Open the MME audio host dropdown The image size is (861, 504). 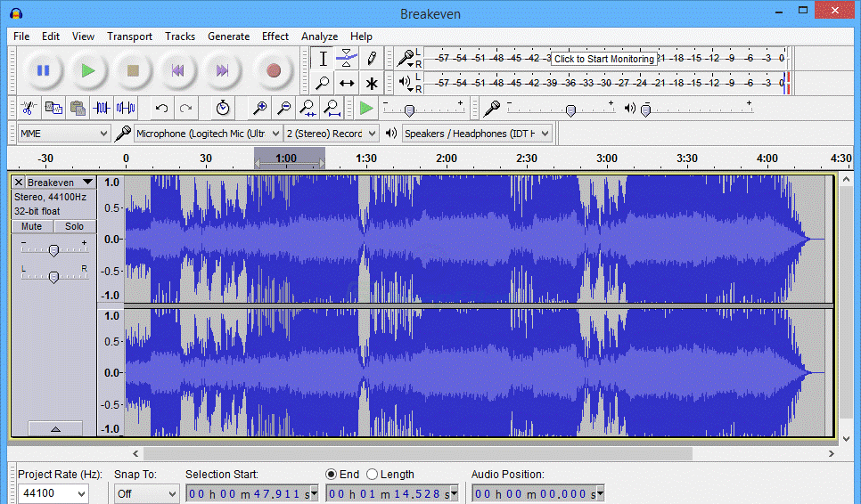[x=63, y=134]
